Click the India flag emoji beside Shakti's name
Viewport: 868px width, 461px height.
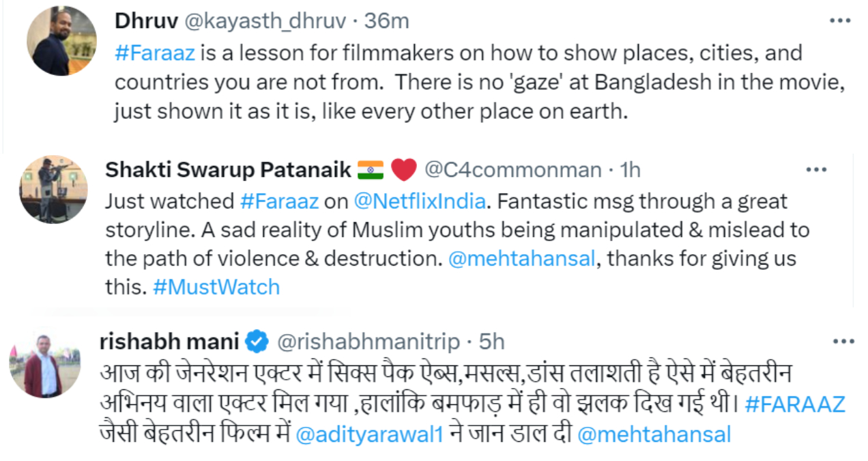[371, 169]
